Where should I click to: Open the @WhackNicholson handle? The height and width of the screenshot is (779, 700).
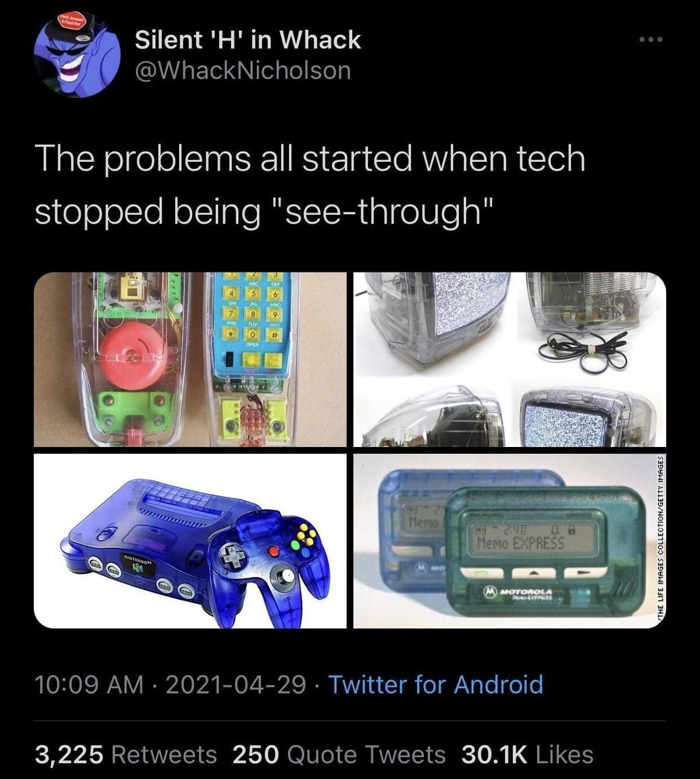click(x=243, y=71)
